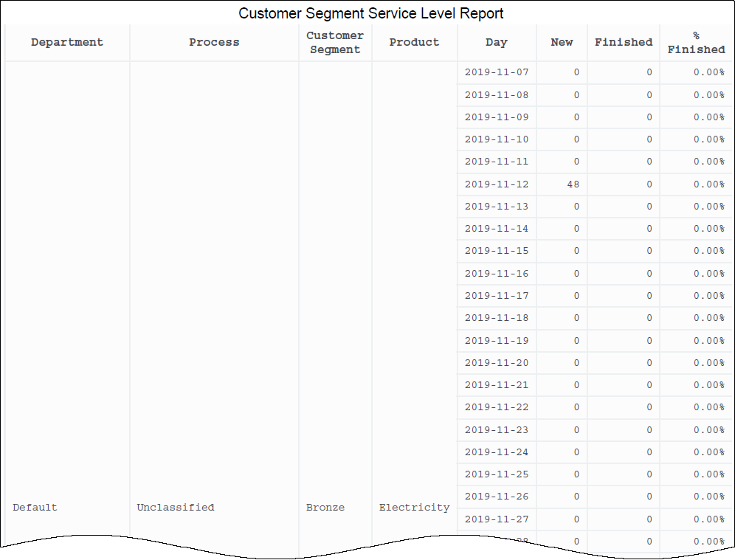The width and height of the screenshot is (735, 560).
Task: Select the Bronze customer segment cell
Action: tap(325, 508)
